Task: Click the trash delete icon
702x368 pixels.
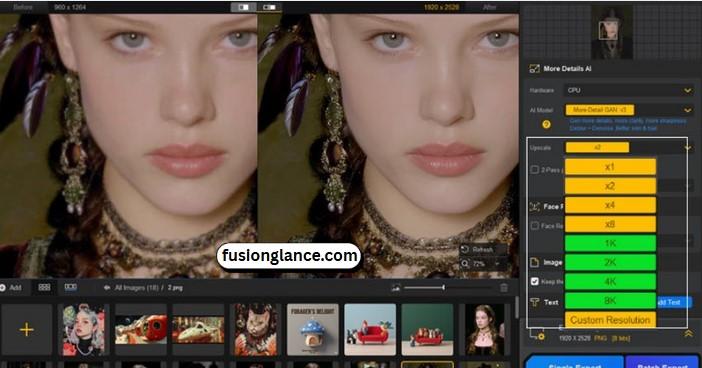Action: [504, 288]
